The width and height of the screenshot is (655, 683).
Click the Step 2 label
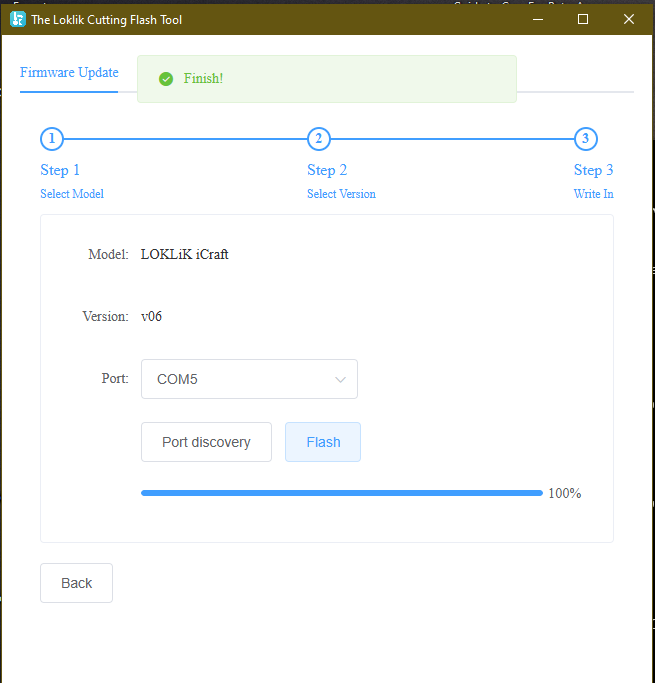click(327, 170)
